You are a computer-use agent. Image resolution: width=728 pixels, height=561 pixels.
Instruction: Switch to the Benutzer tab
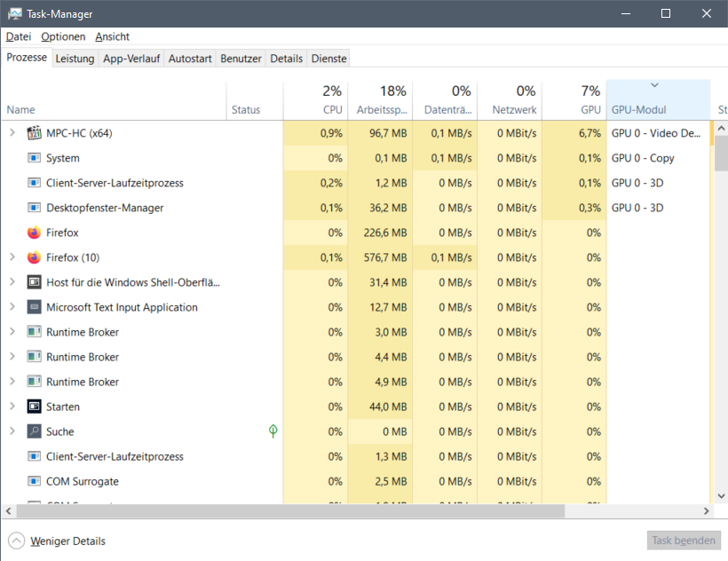coord(241,59)
